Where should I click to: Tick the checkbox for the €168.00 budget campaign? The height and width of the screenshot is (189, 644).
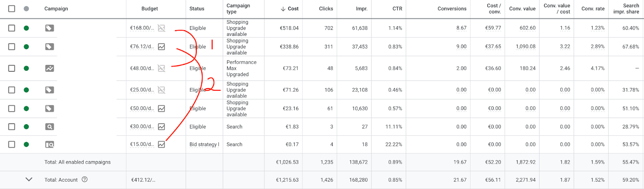coord(12,28)
